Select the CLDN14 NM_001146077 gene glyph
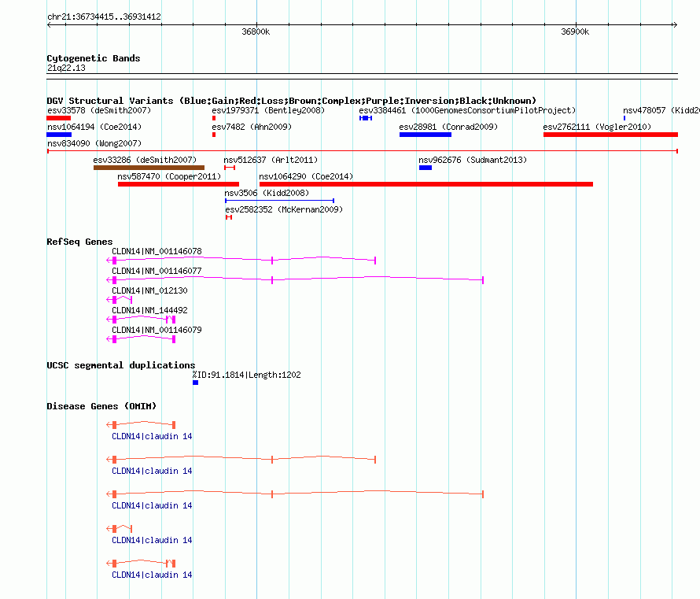The width and height of the screenshot is (700, 599). pos(295,279)
